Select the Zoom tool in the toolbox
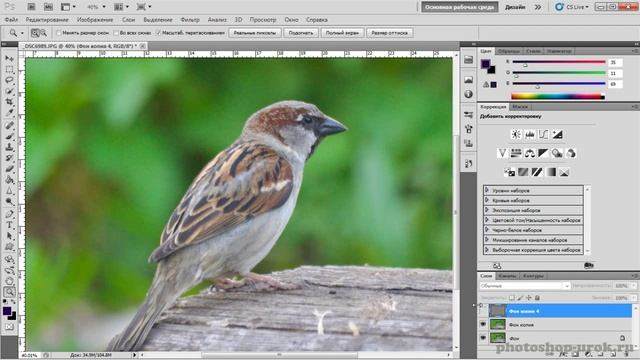 (x=9, y=291)
